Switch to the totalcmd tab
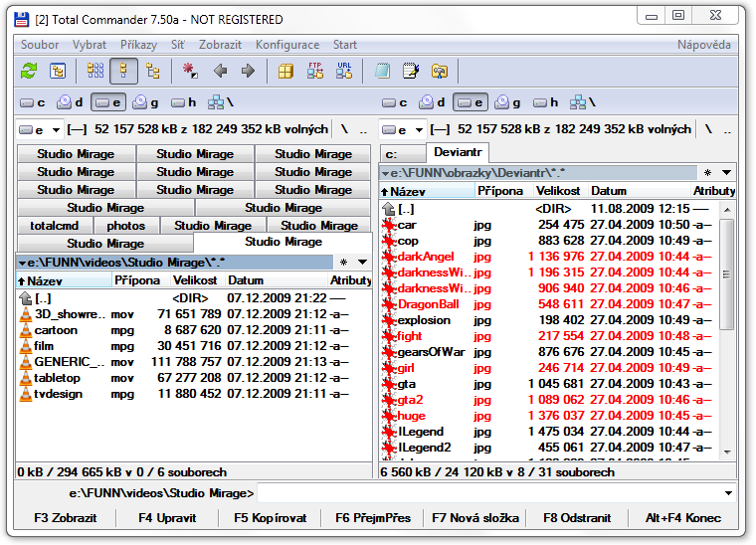Image resolution: width=756 pixels, height=545 pixels. click(54, 226)
